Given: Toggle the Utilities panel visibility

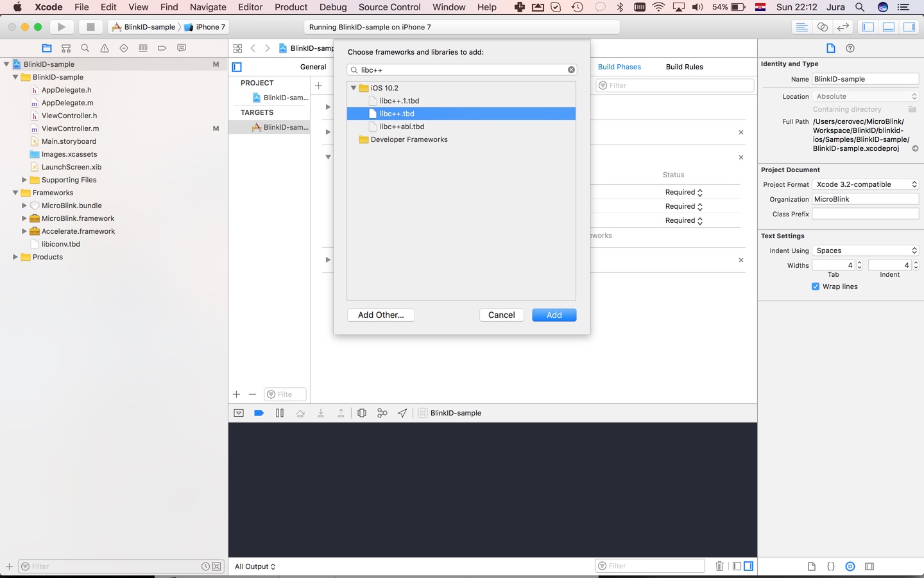Looking at the screenshot, I should [x=909, y=27].
